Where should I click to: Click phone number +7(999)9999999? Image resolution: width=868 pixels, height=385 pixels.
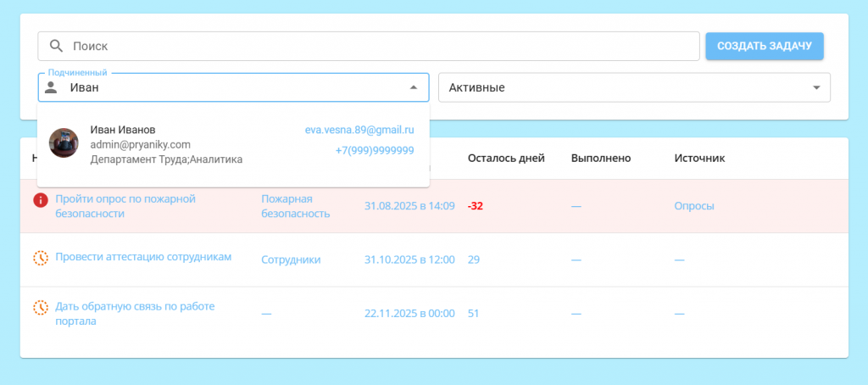click(x=374, y=150)
